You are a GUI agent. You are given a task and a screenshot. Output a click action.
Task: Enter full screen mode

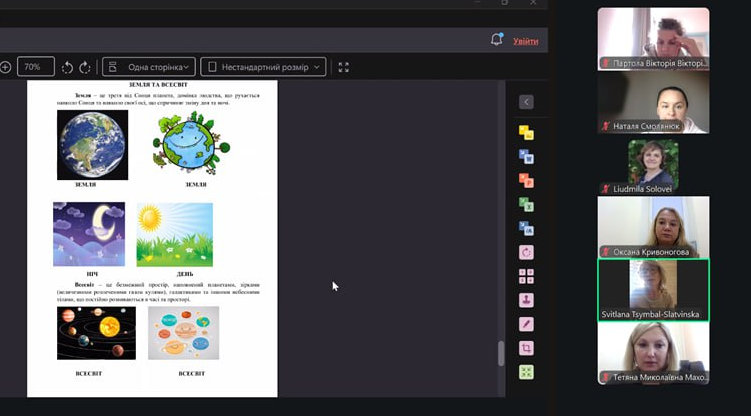coord(344,67)
